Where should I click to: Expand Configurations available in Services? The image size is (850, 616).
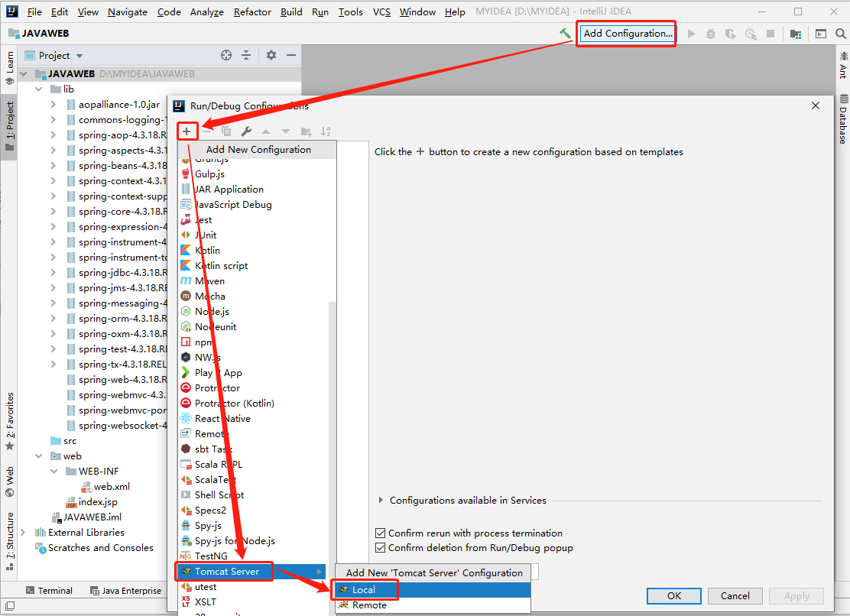(x=381, y=500)
